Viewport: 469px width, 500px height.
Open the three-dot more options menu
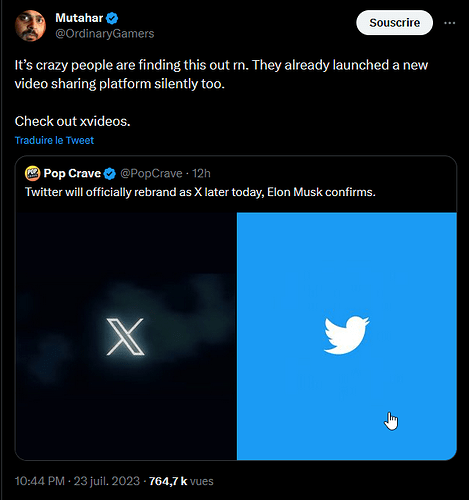[450, 23]
